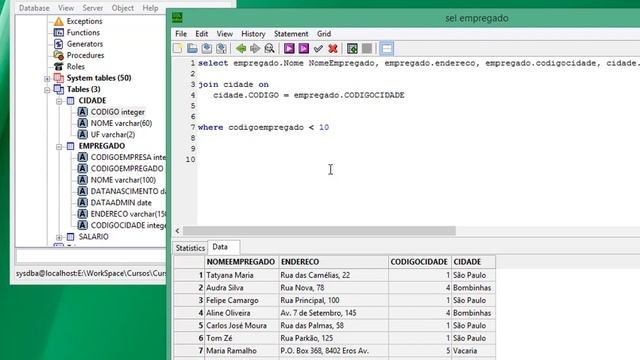Select the CODIGOCIDADE integer column in tree
The width and height of the screenshot is (640, 360).
pyautogui.click(x=128, y=225)
